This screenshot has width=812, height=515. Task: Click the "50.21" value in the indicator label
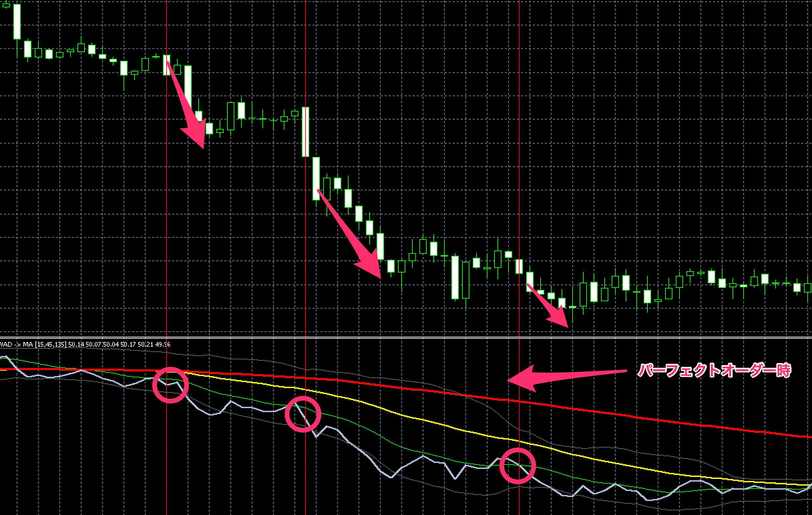[x=145, y=344]
